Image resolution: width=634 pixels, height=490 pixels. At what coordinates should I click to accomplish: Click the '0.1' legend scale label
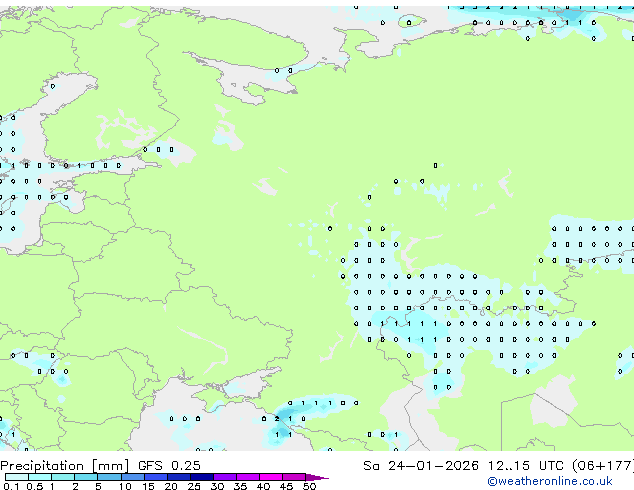(x=11, y=486)
